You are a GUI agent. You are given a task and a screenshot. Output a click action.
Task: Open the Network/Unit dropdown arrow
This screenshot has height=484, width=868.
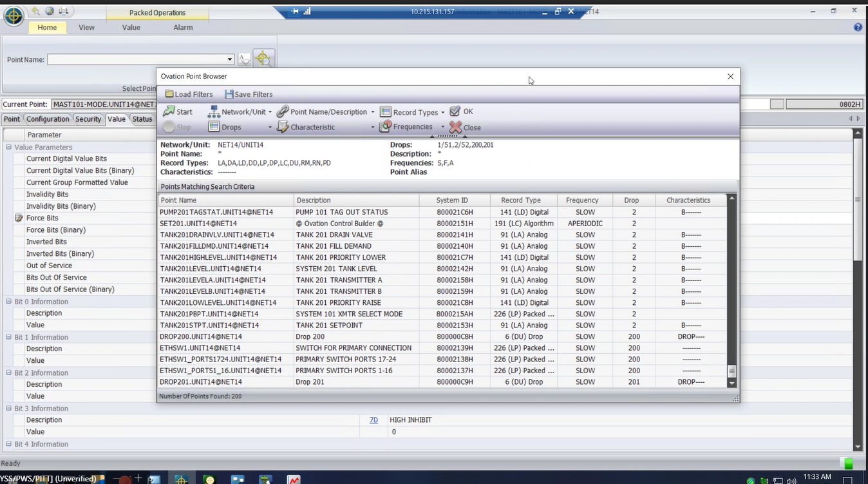270,112
